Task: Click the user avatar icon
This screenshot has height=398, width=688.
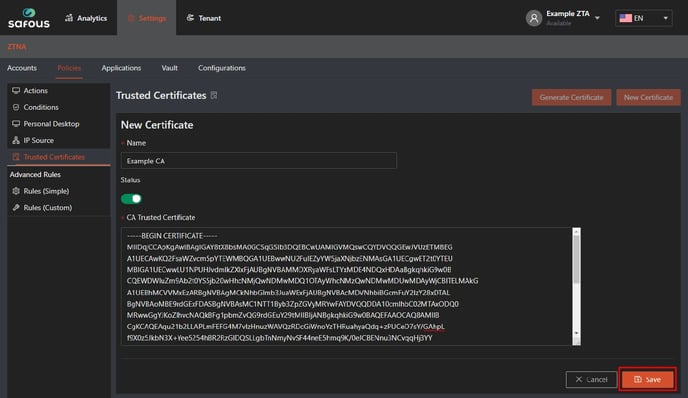Action: [x=534, y=18]
